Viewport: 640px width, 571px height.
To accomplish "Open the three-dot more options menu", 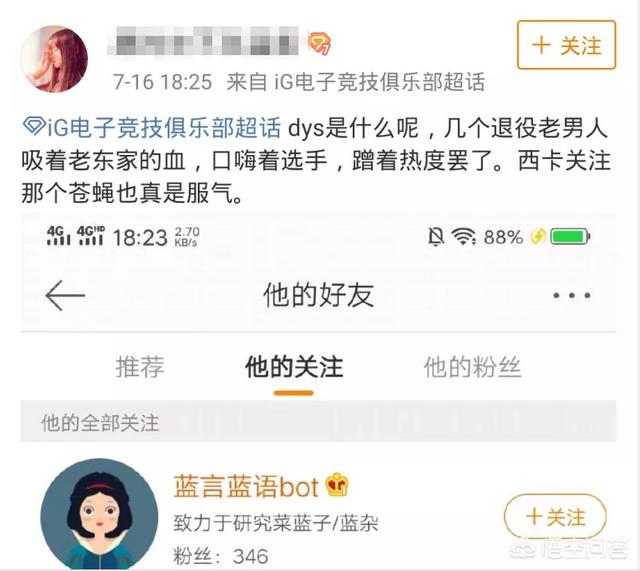I will point(571,295).
